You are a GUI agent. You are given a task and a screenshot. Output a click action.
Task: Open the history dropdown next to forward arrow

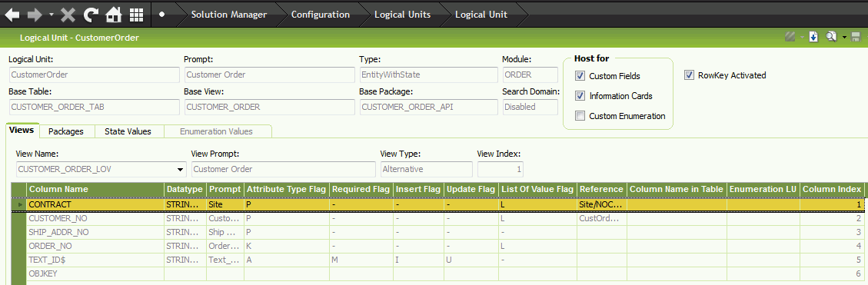pos(52,15)
